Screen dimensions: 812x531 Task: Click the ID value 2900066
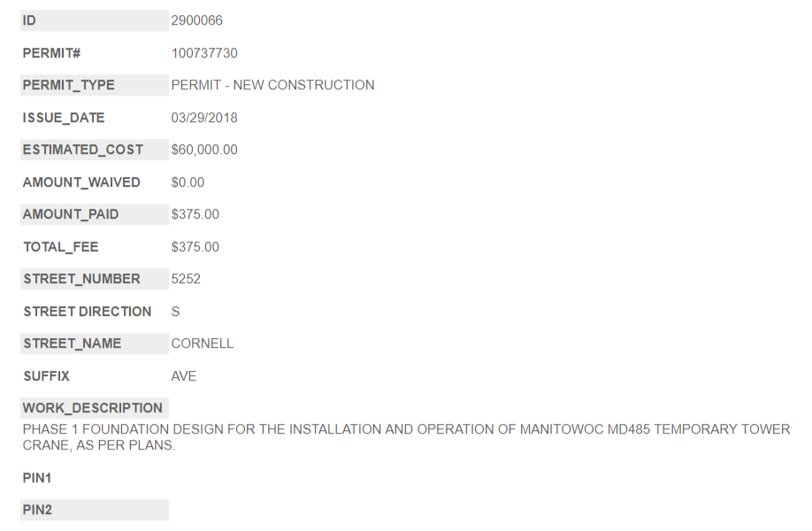click(x=196, y=20)
